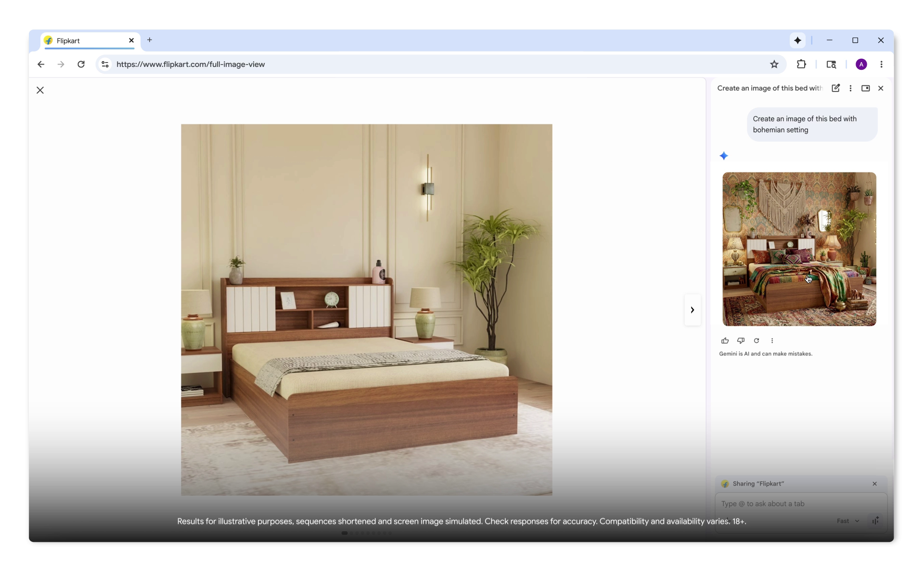Open the Chrome profile avatar

point(861,64)
